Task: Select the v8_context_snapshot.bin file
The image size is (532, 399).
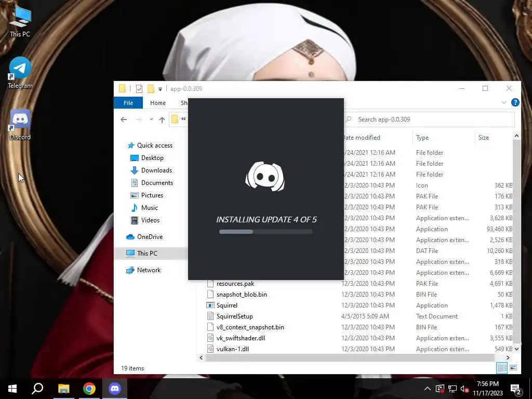Action: click(x=250, y=327)
